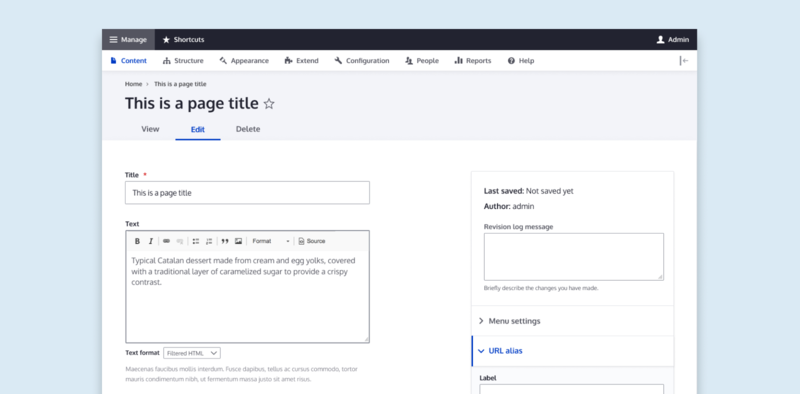Insert numbered list in editor
This screenshot has width=800, height=394.
tap(209, 241)
